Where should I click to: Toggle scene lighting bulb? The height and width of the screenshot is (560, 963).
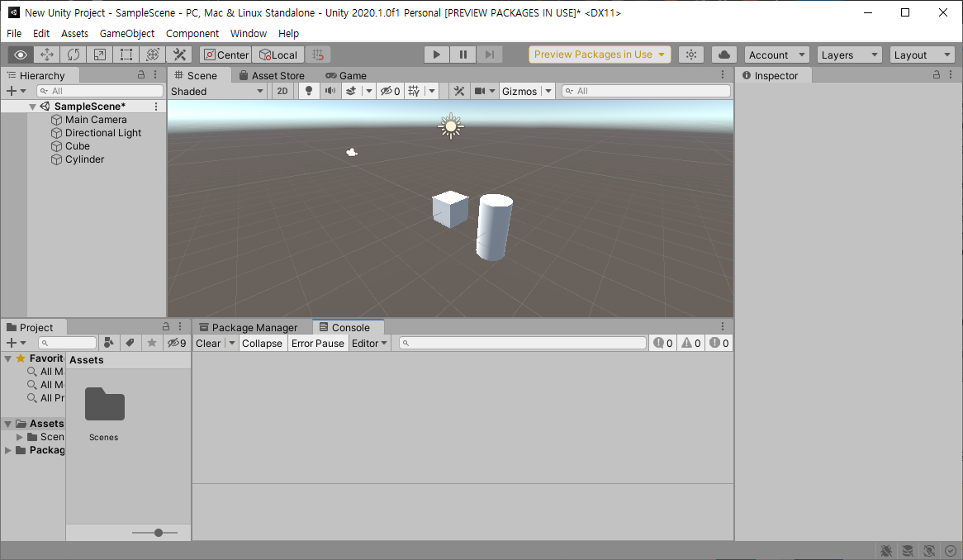[309, 91]
